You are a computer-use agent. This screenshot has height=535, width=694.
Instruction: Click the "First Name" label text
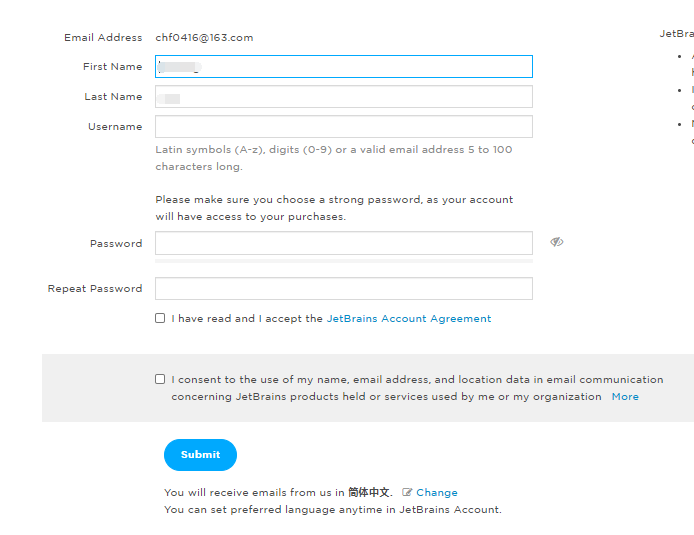[112, 67]
